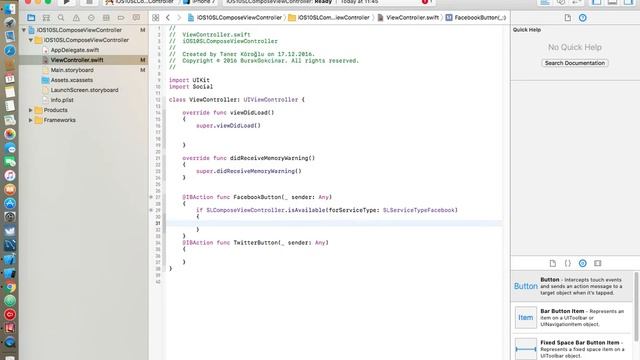Image resolution: width=640 pixels, height=360 pixels.
Task: Open Chrome from the Dock
Action: click(x=10, y=287)
